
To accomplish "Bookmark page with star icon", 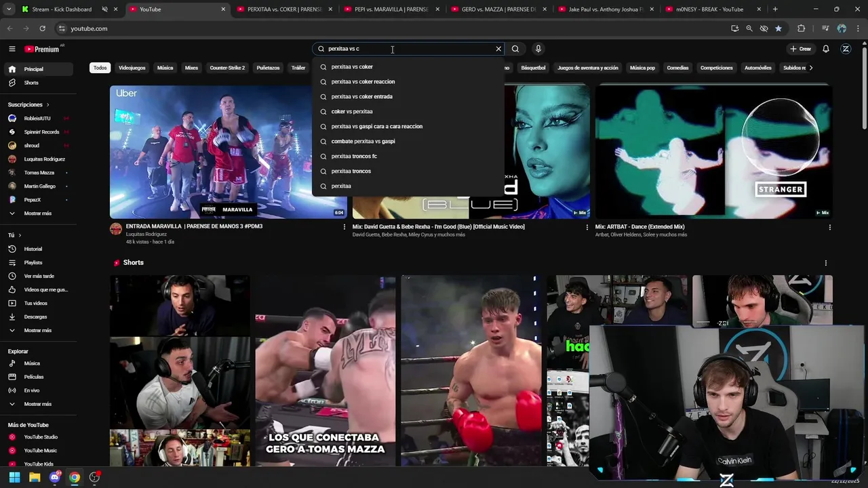I will pos(778,28).
